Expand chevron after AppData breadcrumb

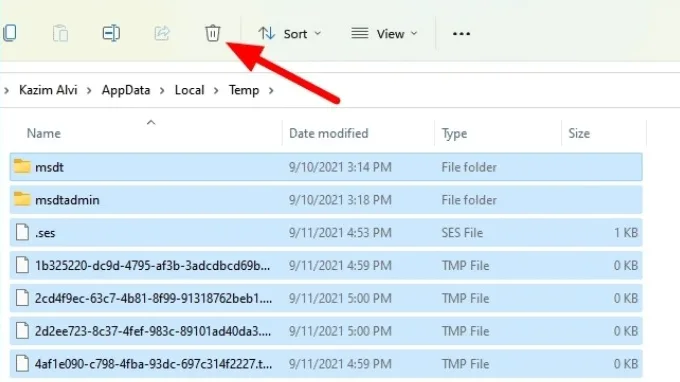[162, 91]
